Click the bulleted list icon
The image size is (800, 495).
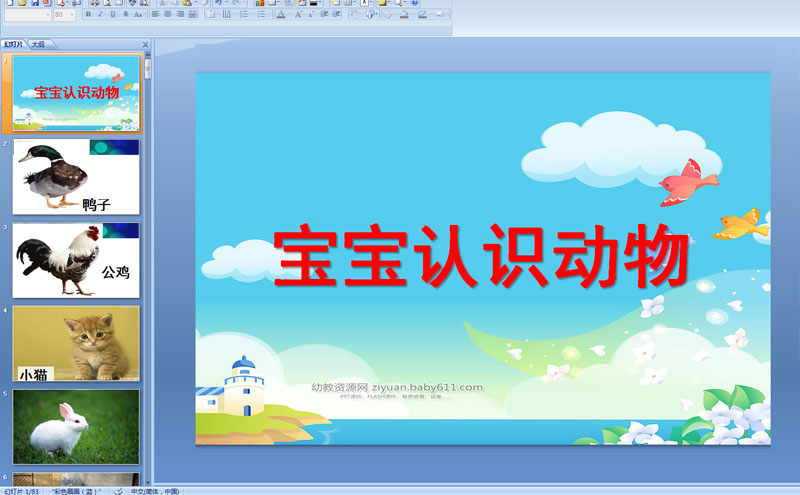(x=261, y=14)
